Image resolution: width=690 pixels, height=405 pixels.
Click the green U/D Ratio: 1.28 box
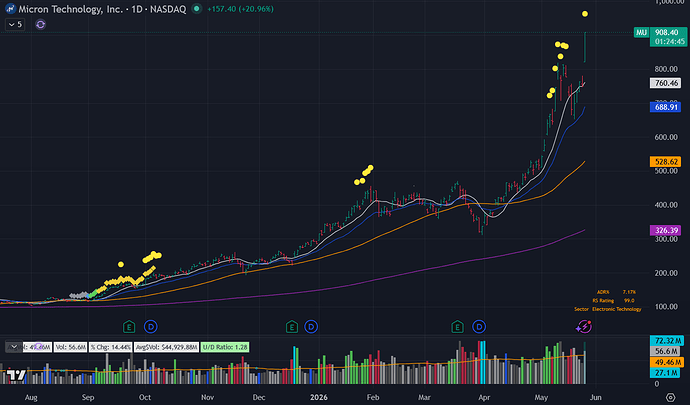pyautogui.click(x=225, y=347)
